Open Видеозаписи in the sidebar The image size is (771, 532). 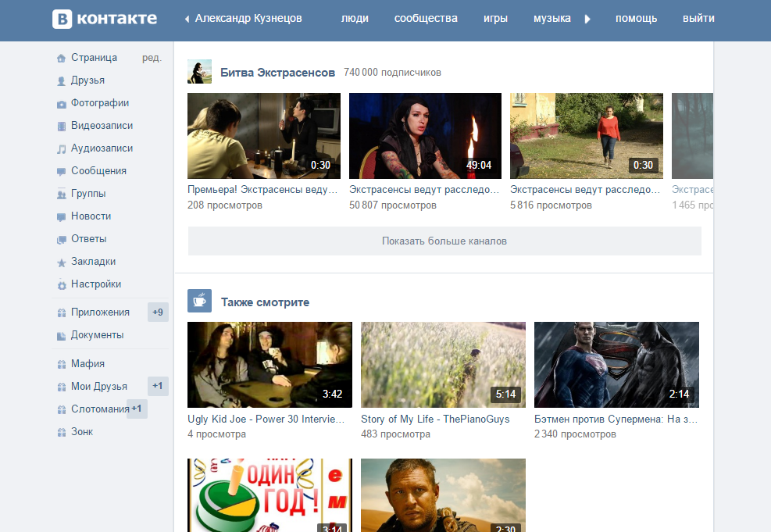coord(102,125)
